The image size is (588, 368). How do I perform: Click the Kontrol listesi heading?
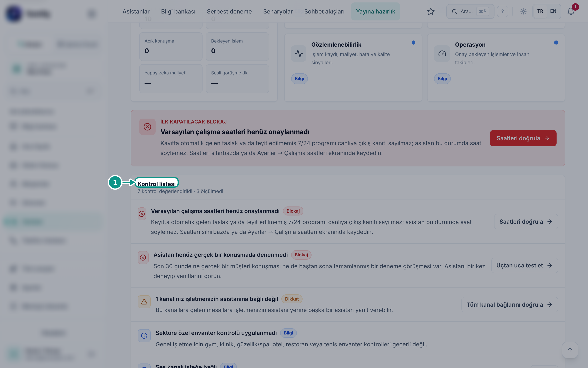156,184
